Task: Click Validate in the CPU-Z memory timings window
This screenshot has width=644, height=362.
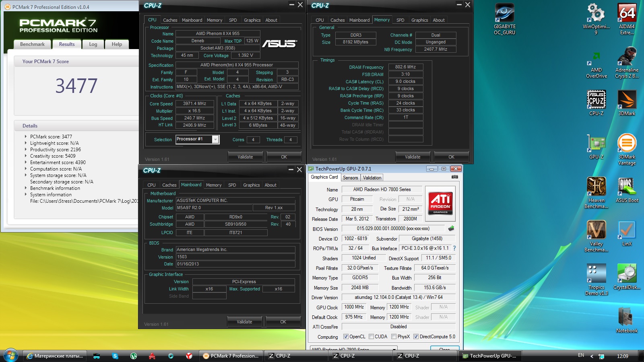Action: 413,157
